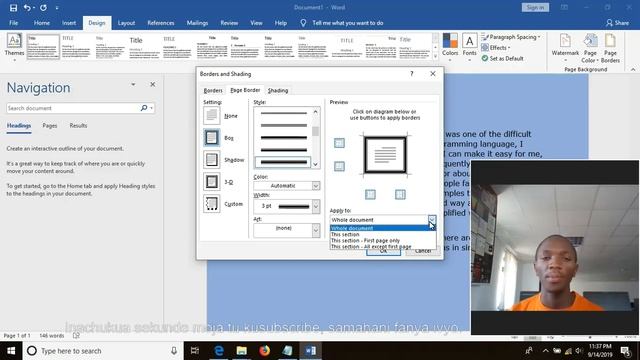Click the Undo arrow icon
The height and width of the screenshot is (360, 640).
click(x=27, y=8)
